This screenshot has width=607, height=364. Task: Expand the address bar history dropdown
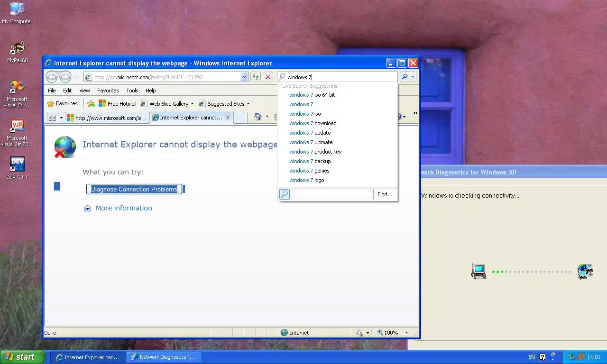point(244,77)
